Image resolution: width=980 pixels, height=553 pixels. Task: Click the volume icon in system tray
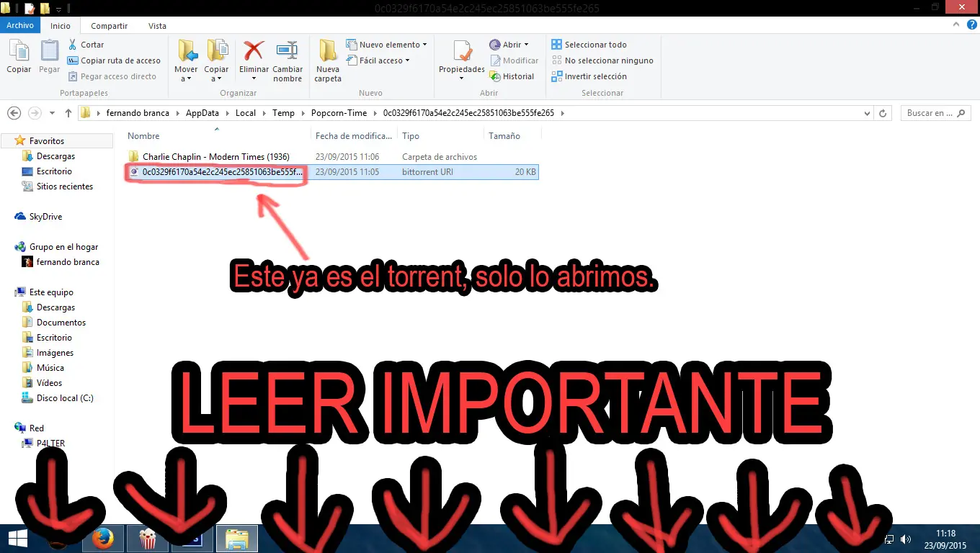point(905,539)
